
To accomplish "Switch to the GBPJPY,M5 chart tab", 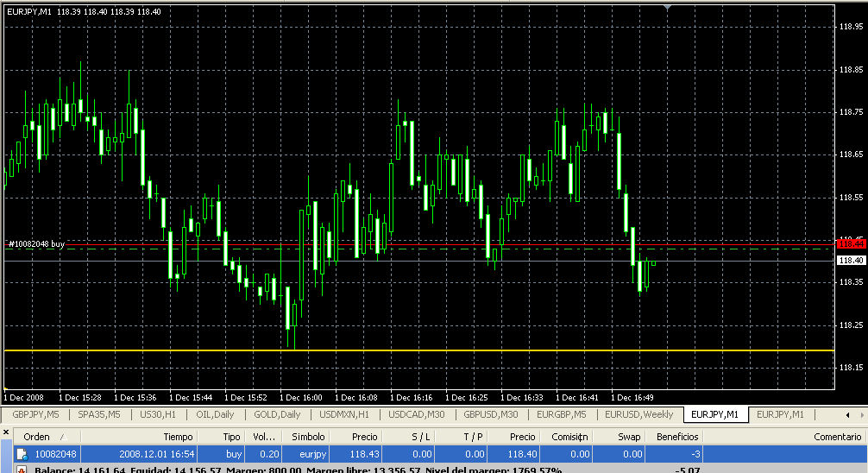I will point(36,414).
